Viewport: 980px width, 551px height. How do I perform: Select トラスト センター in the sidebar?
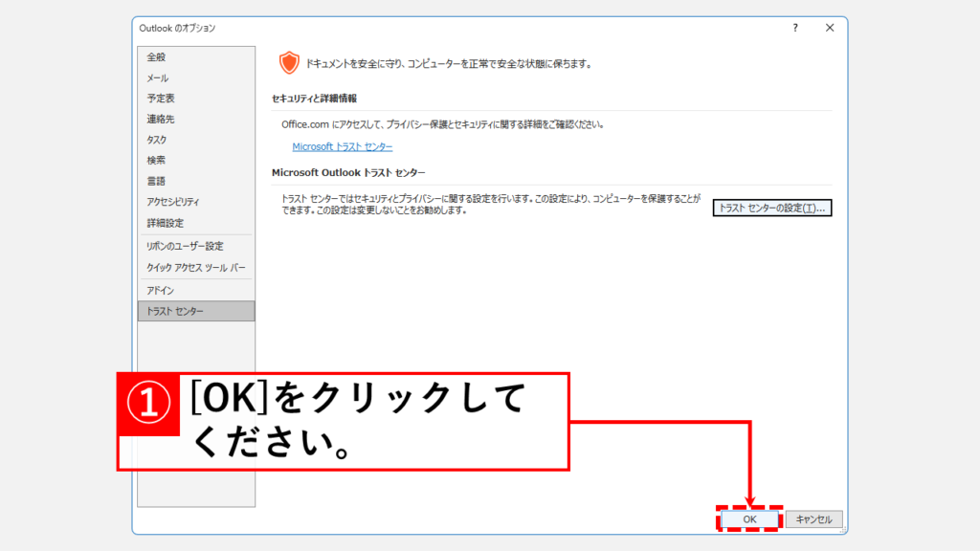(x=195, y=311)
